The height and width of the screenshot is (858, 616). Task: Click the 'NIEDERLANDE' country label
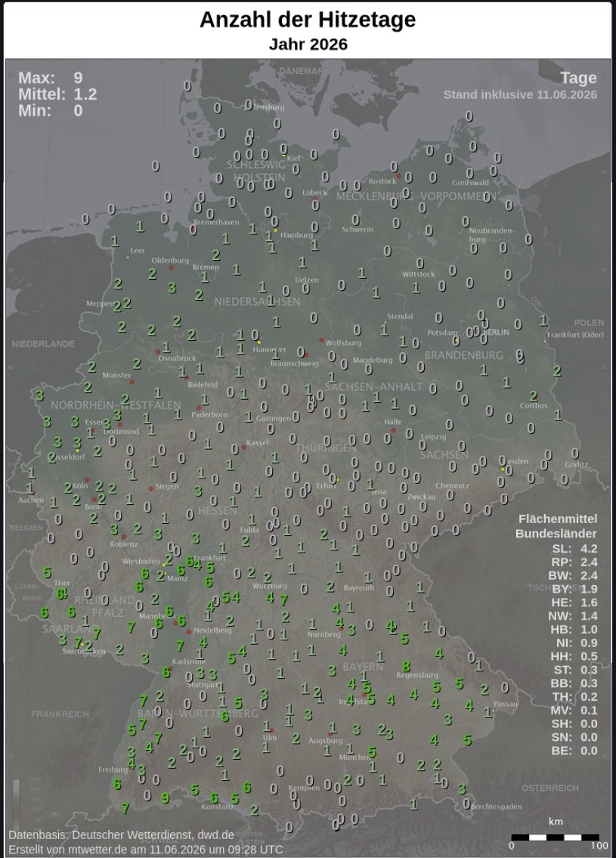point(43,344)
